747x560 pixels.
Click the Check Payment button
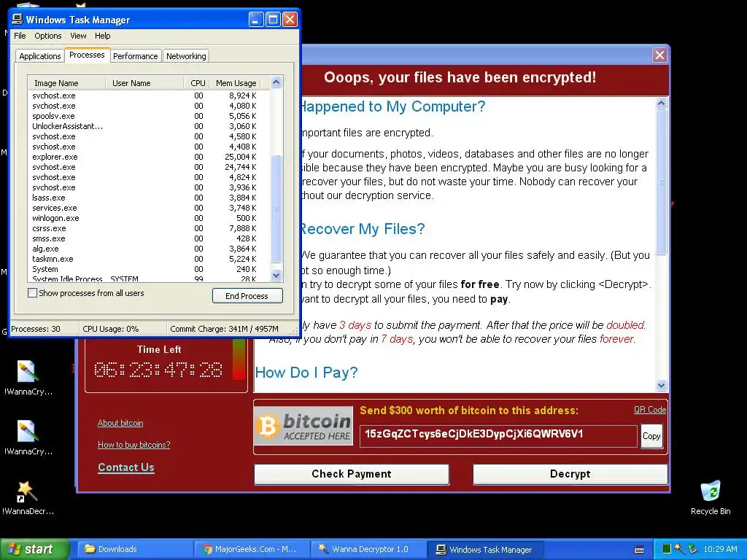[x=352, y=474]
